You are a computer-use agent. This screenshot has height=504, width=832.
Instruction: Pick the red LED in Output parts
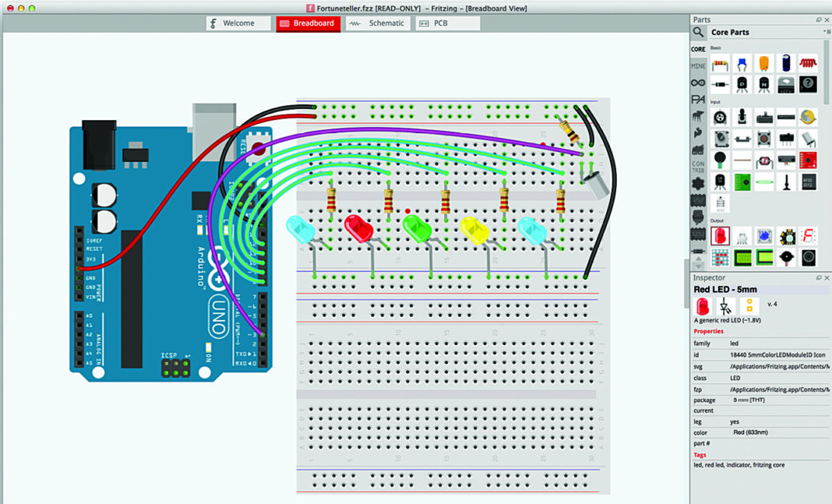tap(720, 236)
